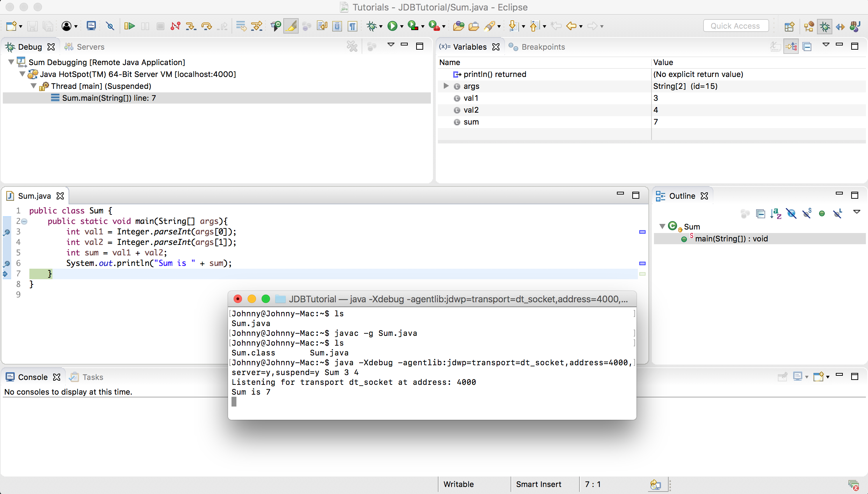Toggle Hide Non-Public Members green dot

coord(822,213)
